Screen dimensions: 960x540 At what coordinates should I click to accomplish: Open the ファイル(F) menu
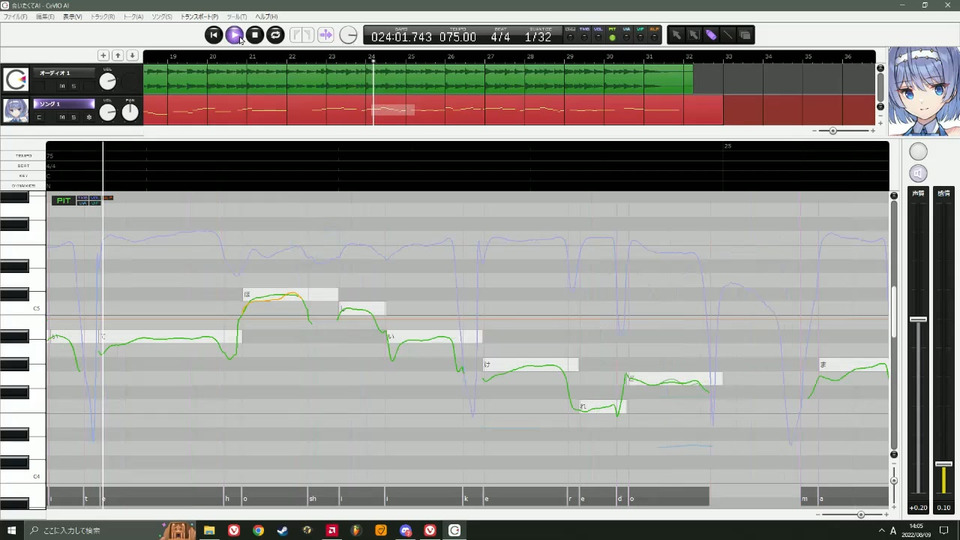[16, 17]
